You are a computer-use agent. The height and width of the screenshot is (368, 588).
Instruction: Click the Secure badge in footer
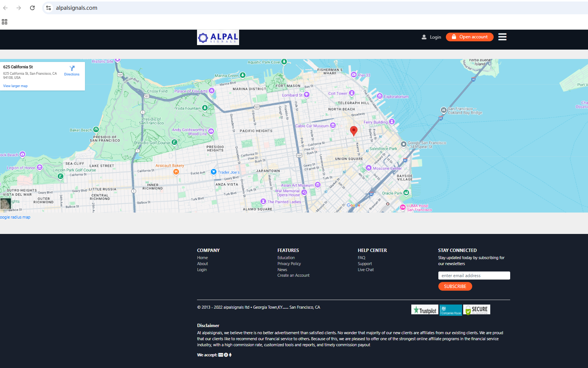[x=476, y=310]
